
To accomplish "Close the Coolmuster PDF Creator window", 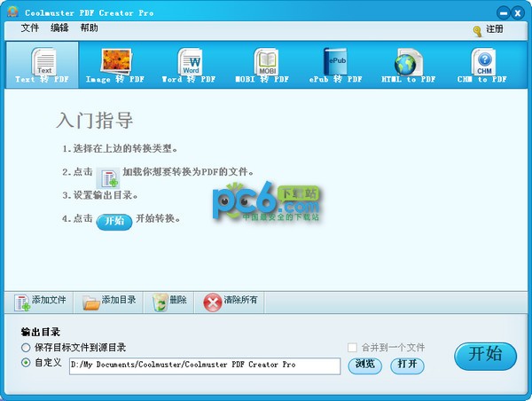I will coord(518,13).
